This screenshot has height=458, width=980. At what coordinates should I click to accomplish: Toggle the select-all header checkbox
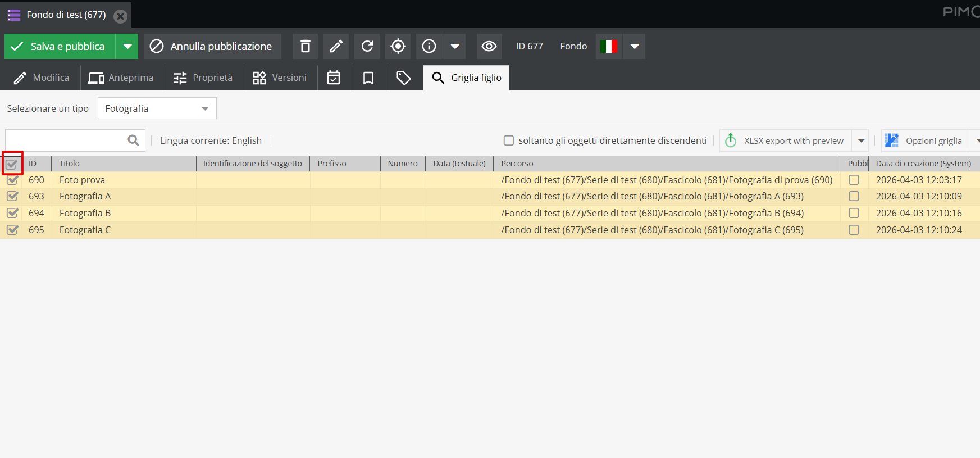coord(12,164)
